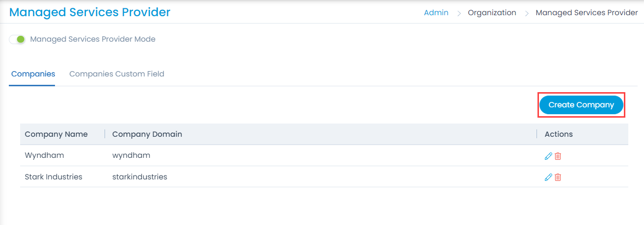Sort by the Company Name column header

click(56, 134)
